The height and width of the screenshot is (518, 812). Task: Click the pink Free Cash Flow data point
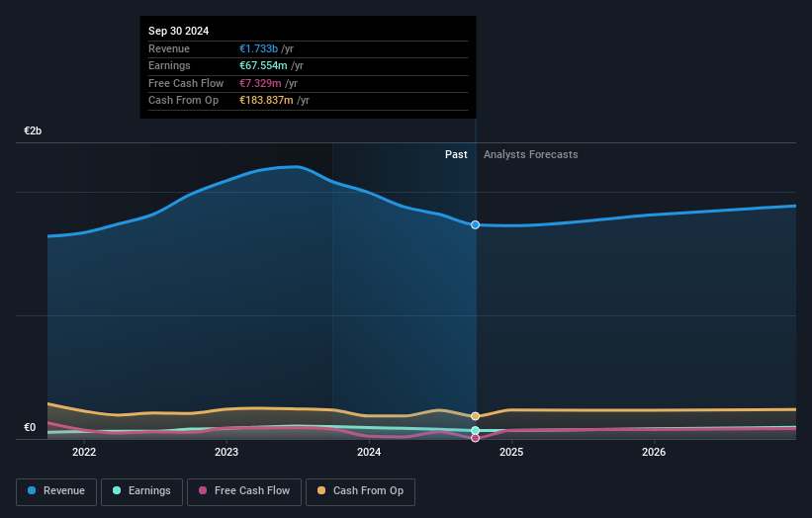(475, 438)
